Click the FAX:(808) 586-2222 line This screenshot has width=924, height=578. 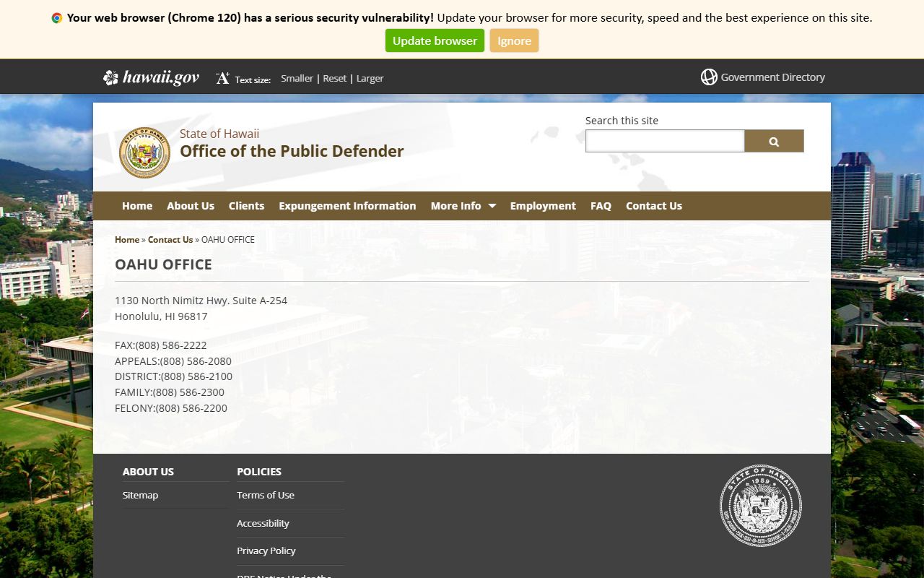[161, 345]
